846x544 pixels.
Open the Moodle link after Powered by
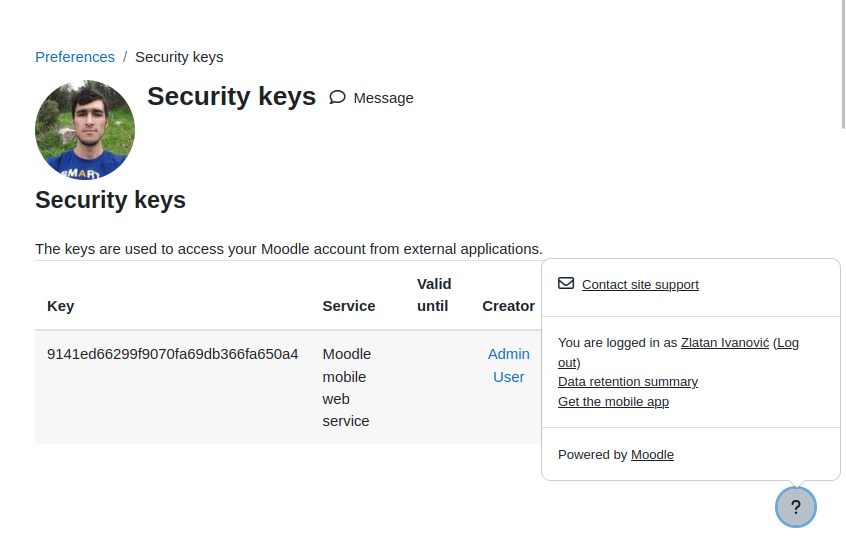click(x=652, y=454)
